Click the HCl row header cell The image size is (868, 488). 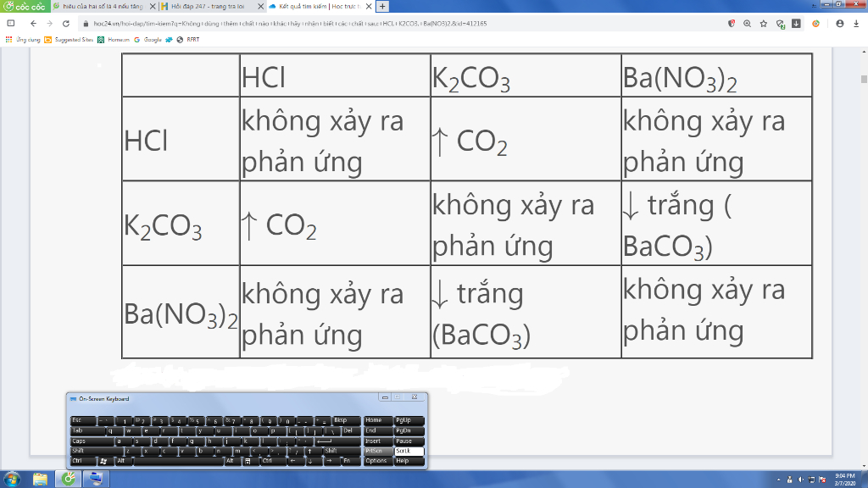pos(181,139)
